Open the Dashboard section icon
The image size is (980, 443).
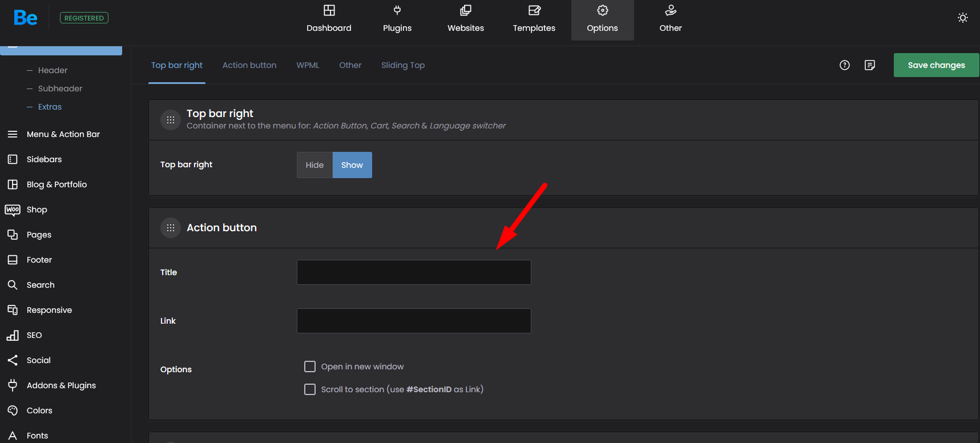(329, 10)
